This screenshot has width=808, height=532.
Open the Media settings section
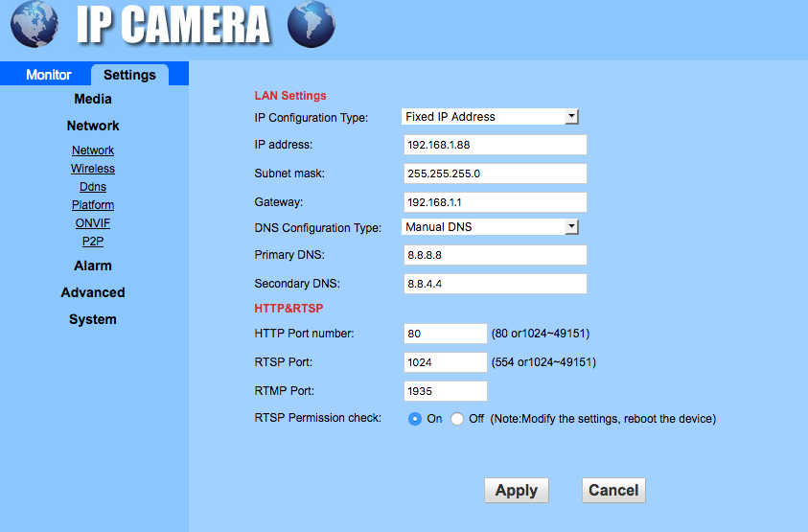(x=93, y=99)
